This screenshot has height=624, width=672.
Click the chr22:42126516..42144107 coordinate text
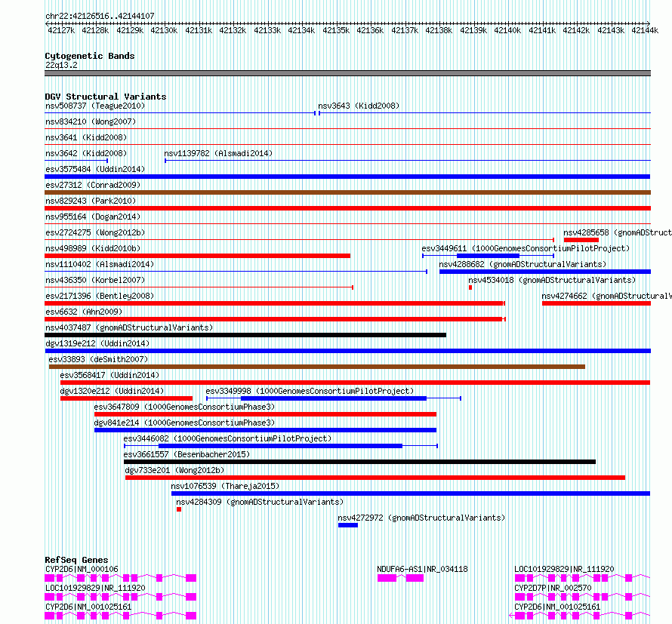tap(100, 16)
